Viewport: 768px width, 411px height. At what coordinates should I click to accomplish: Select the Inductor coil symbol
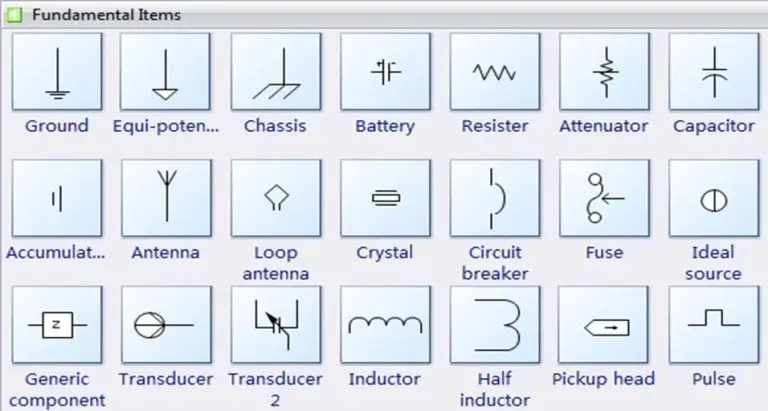[x=385, y=325]
